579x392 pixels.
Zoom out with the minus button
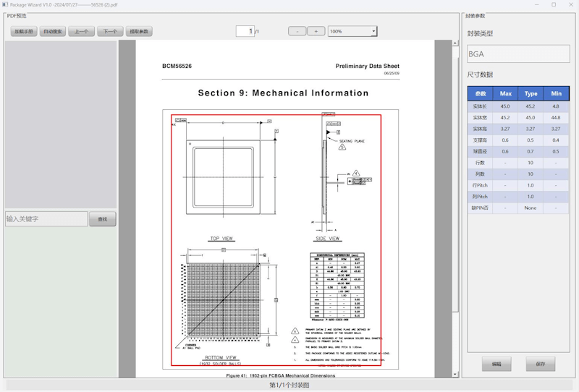coord(297,31)
